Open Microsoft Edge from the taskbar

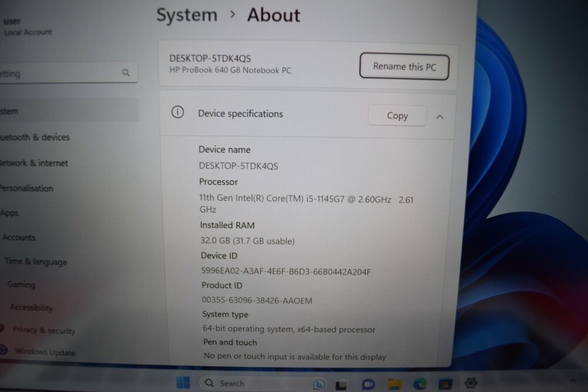[x=420, y=384]
